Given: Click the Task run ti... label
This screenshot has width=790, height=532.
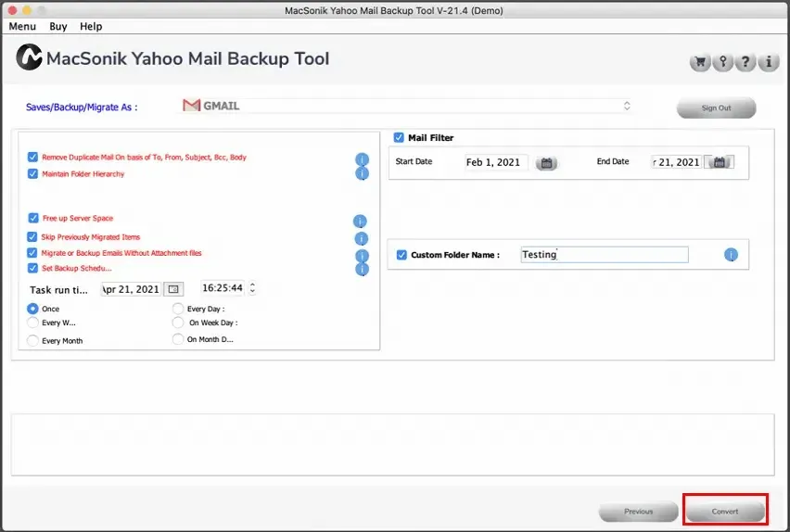Looking at the screenshot, I should (58, 290).
